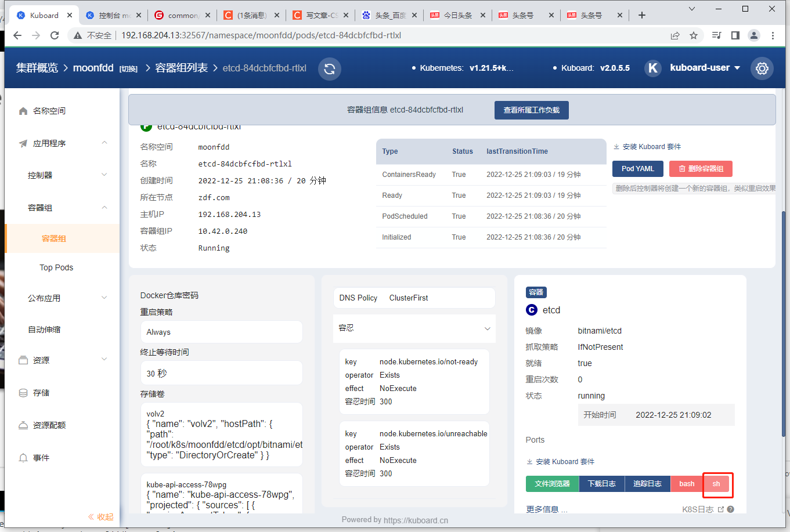Screen dimensions: 790x532
Task: Open Chrome three-dot menu
Action: (x=773, y=35)
